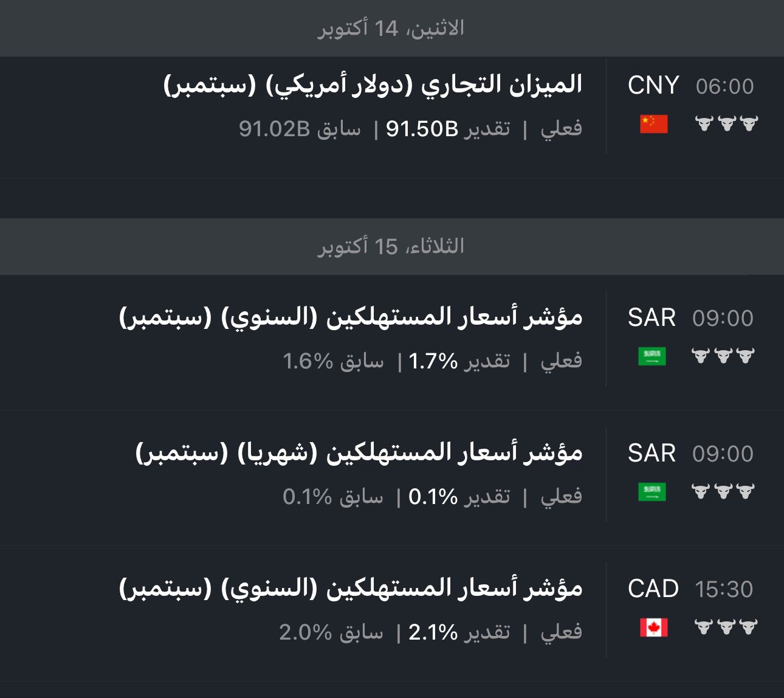The height and width of the screenshot is (698, 784).
Task: Click the Saudi flag in annual CPI row
Action: [x=652, y=356]
